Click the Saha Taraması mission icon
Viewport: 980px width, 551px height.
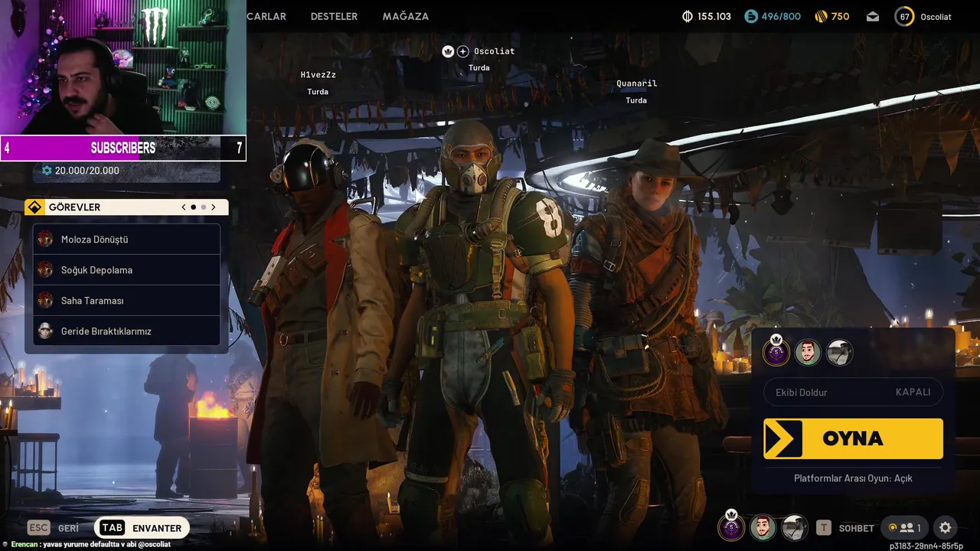point(45,300)
